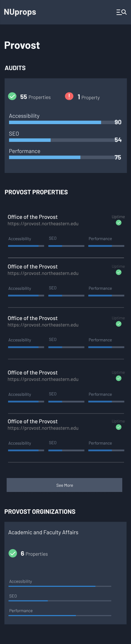
Task: Click the red alert icon beside 1 Property
Action: tap(69, 96)
